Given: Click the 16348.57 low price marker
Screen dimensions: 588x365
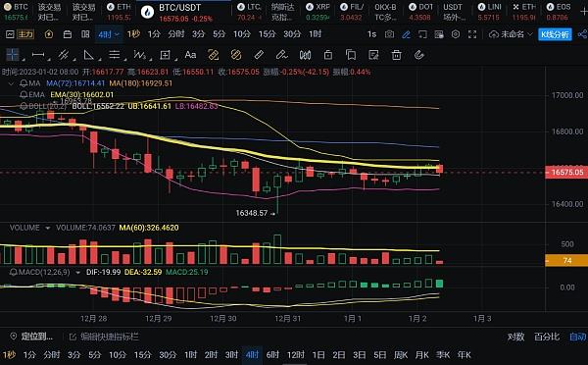Looking at the screenshot, I should pos(255,213).
